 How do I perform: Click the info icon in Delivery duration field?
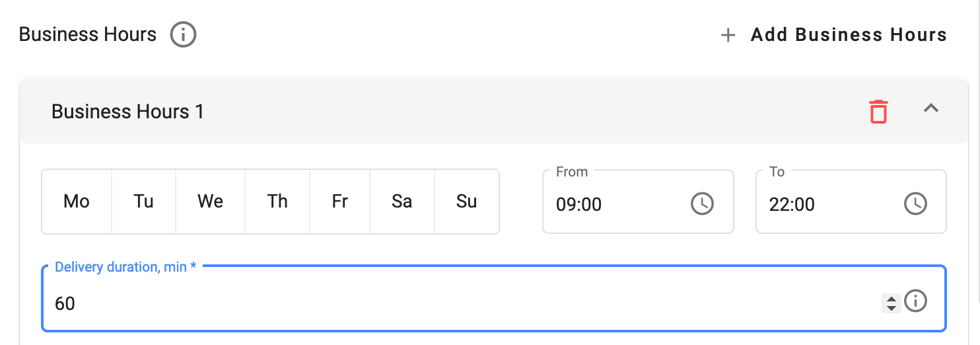pos(915,301)
